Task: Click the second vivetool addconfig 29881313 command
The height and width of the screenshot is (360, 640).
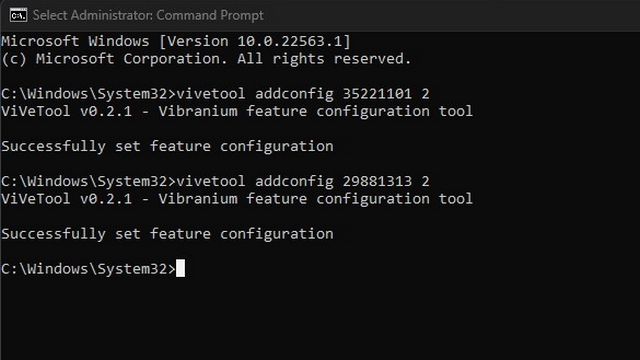Action: point(303,181)
